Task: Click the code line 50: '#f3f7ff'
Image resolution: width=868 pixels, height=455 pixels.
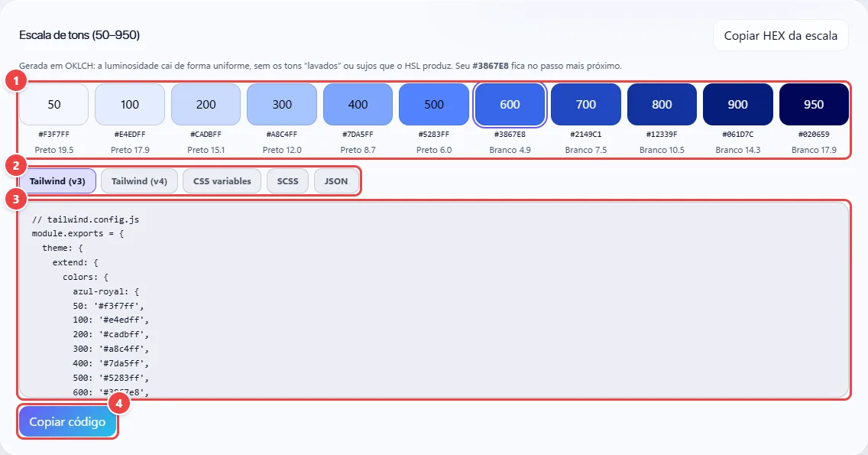Action: click(x=108, y=306)
